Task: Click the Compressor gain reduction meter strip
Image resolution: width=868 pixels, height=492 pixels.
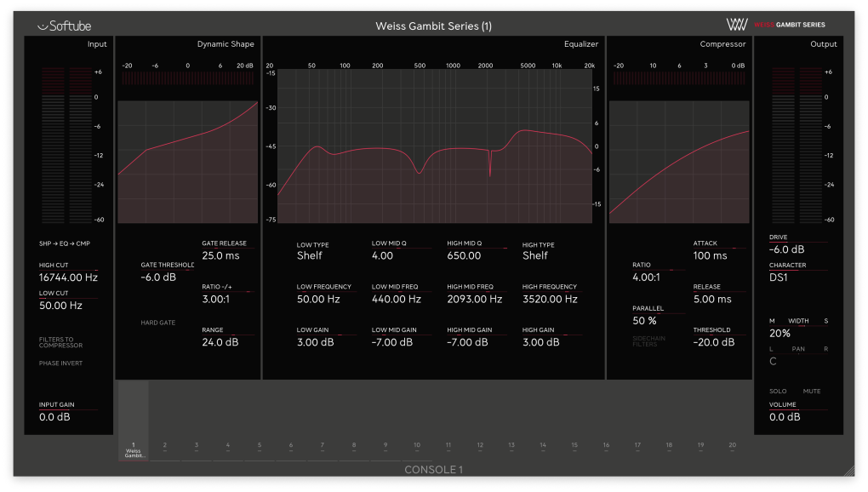Action: (679, 78)
